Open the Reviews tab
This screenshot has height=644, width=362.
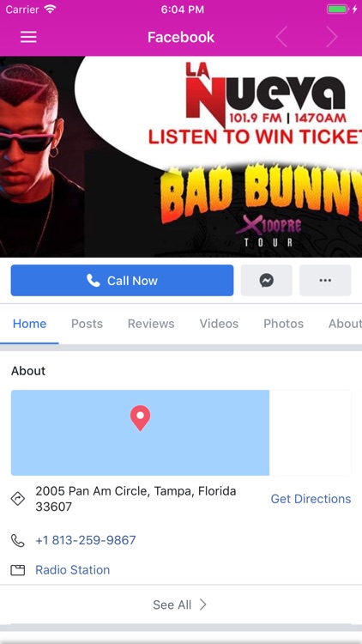[x=151, y=324]
